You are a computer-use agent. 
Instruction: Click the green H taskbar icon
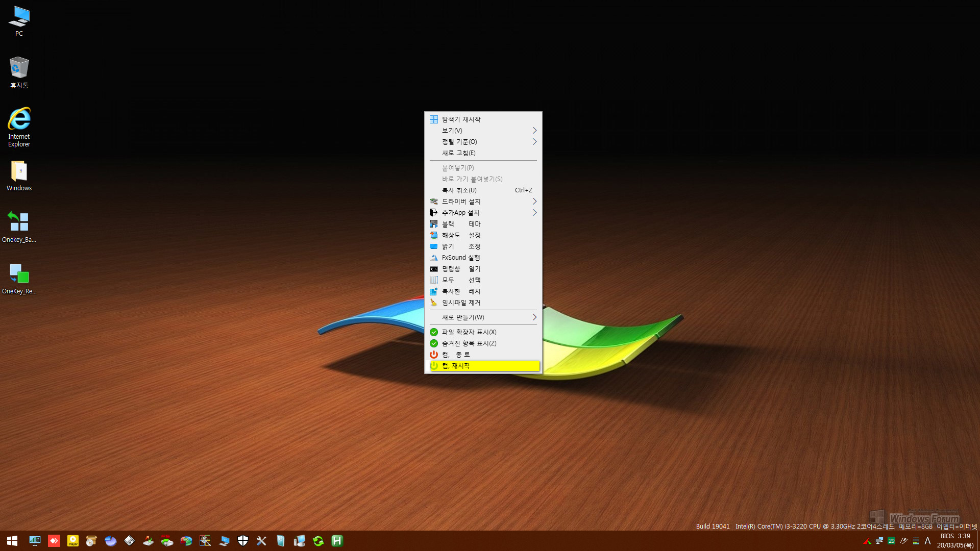337,541
